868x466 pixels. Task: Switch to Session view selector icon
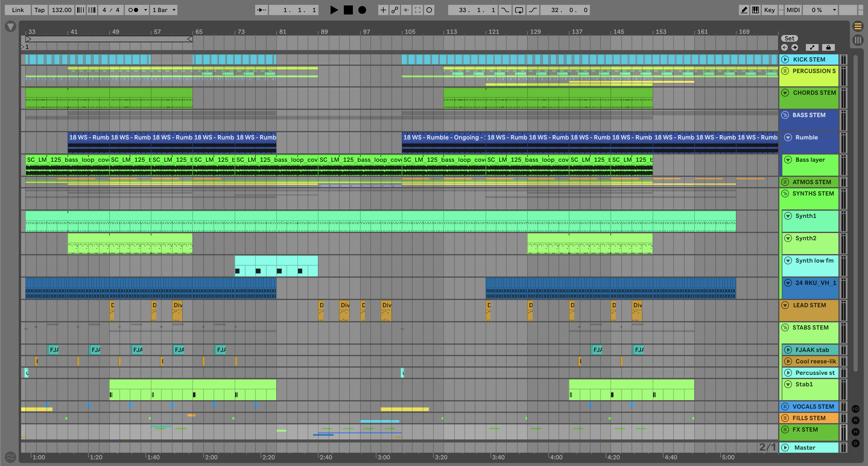coord(858,40)
